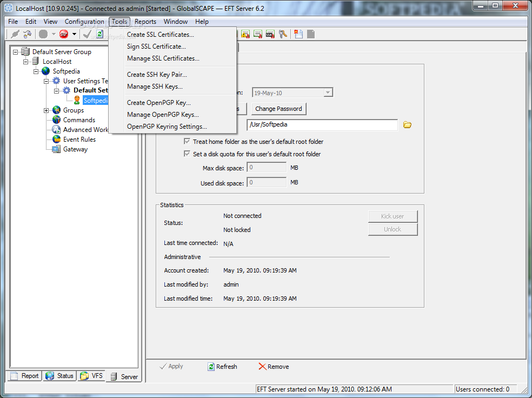The width and height of the screenshot is (532, 398).
Task: Click the User Settings Templates gear icon
Action: click(56, 81)
